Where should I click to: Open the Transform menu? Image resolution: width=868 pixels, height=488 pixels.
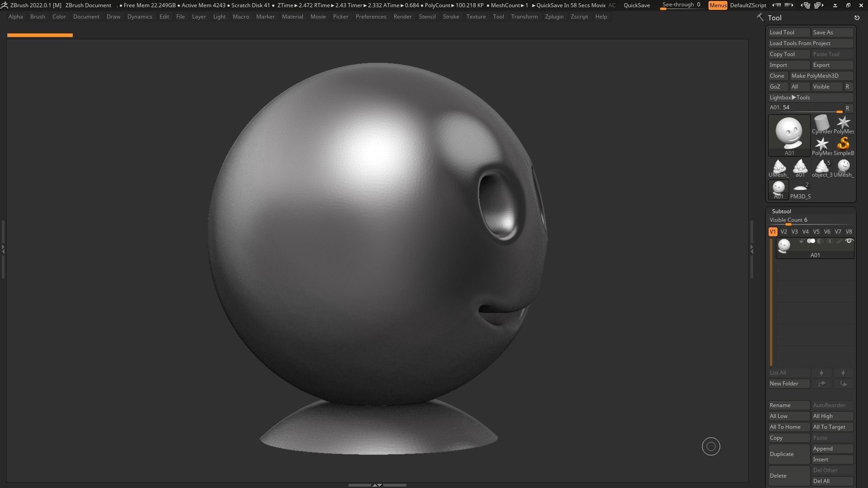tap(524, 17)
